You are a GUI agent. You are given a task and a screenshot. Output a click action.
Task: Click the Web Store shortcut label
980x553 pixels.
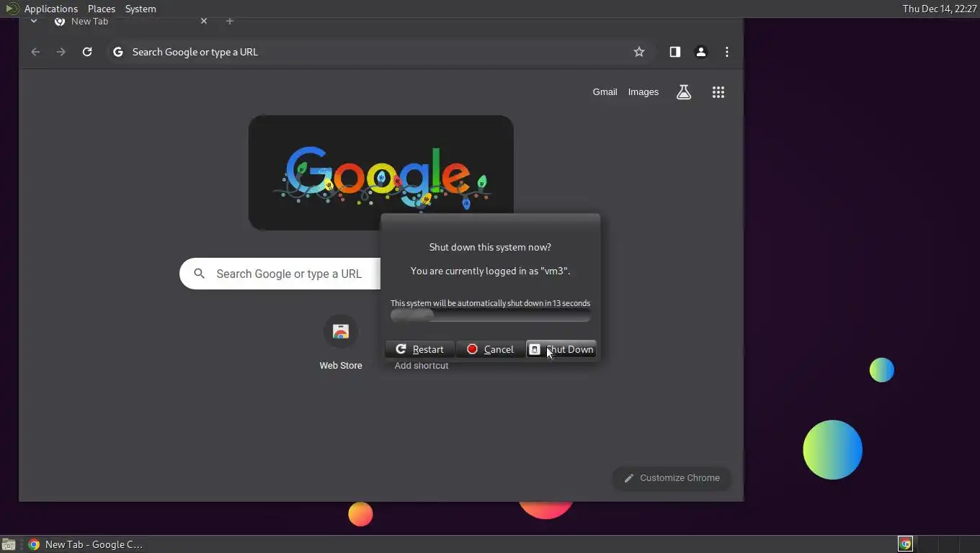341,366
